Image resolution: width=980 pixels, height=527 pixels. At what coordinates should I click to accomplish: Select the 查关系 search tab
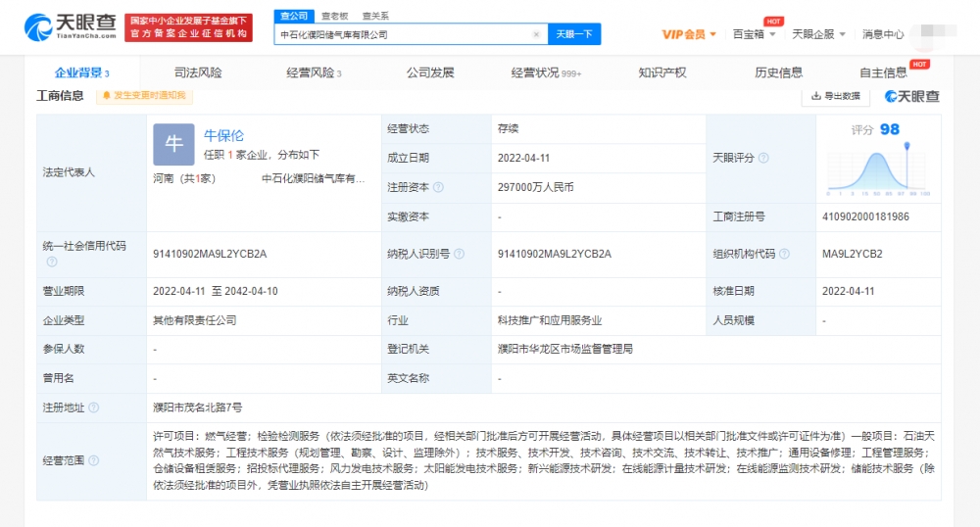point(375,17)
